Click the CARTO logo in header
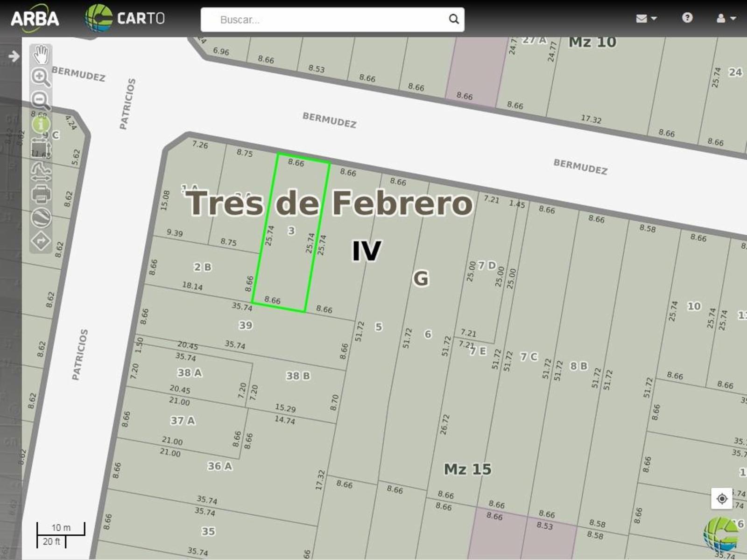 coord(125,19)
